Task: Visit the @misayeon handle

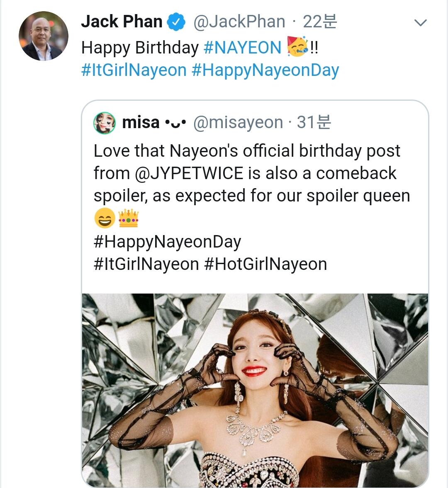Action: [238, 122]
